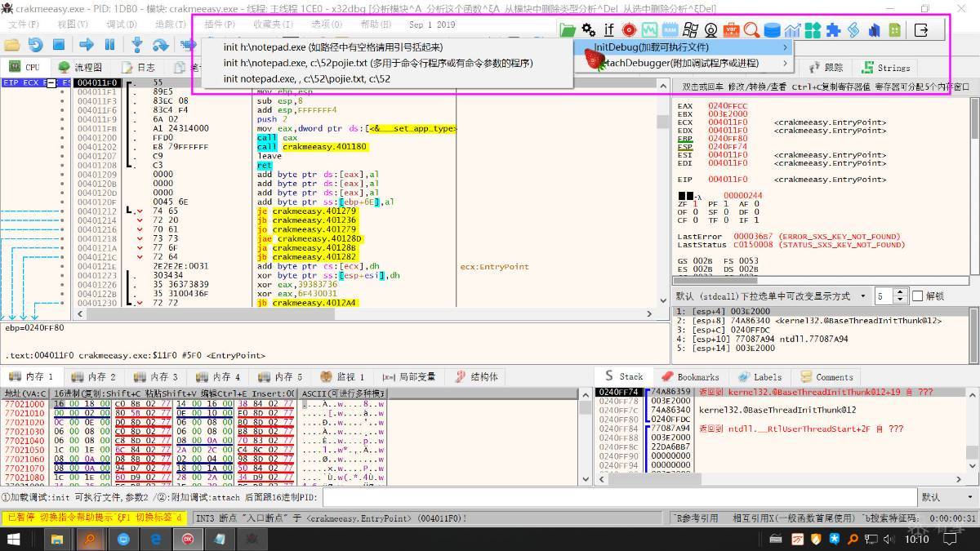Open the 视图(V) menu
The height and width of the screenshot is (551, 980).
[x=72, y=24]
